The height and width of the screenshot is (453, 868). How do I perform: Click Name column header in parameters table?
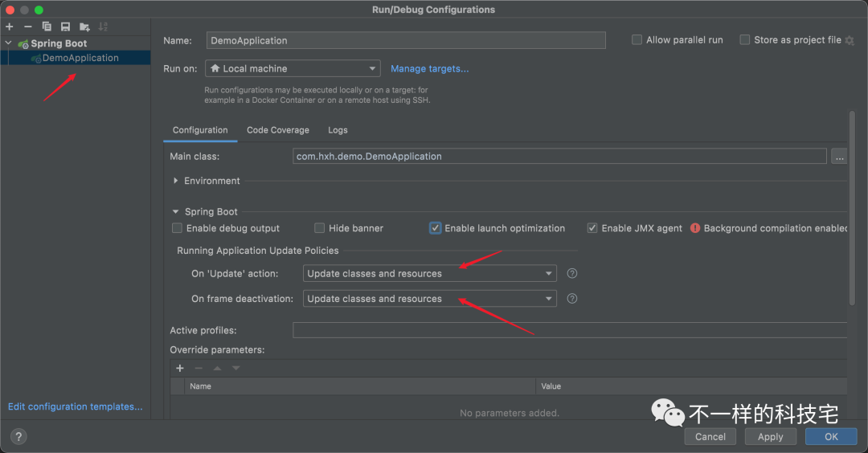[x=360, y=386]
